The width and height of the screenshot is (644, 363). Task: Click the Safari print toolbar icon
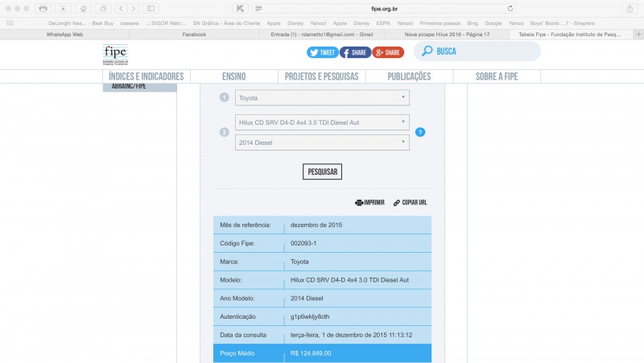point(43,8)
